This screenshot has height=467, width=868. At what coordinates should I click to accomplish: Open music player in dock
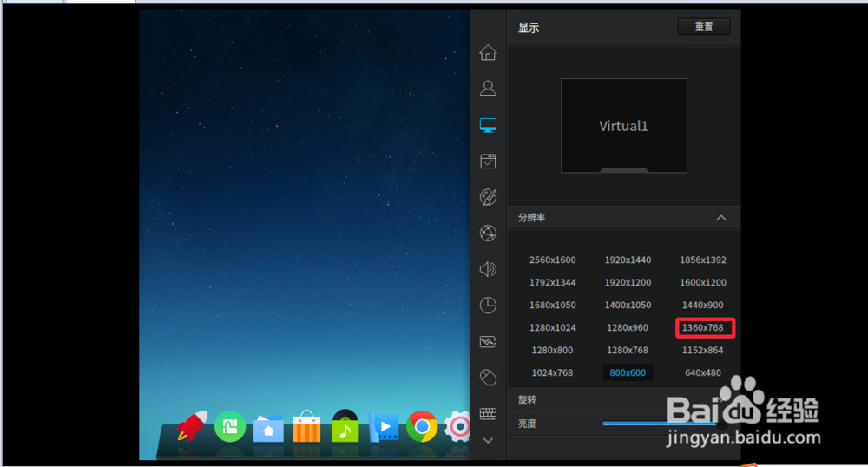pyautogui.click(x=345, y=425)
